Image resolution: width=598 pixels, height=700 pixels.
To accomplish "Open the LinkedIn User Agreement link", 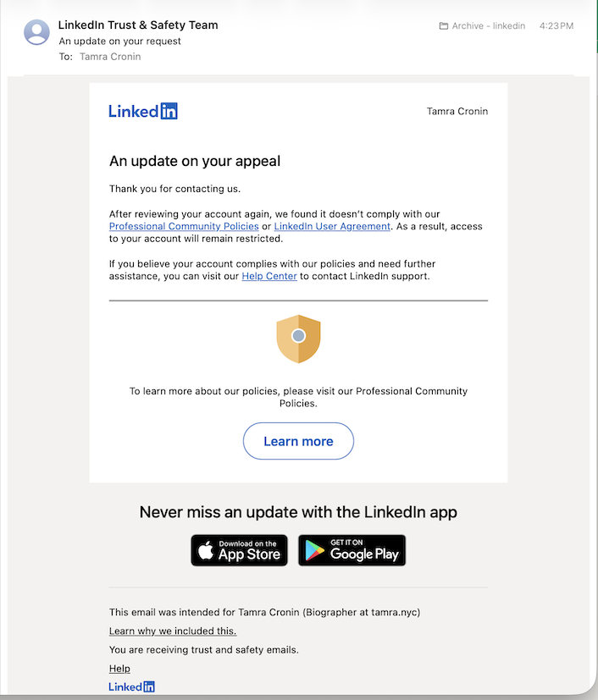I will coord(332,227).
